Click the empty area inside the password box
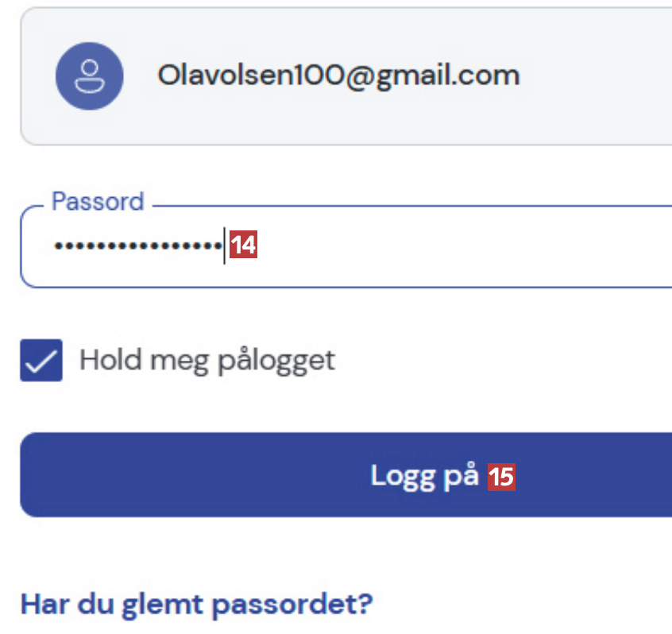Screen dimensions: 672x634 click(x=477, y=246)
